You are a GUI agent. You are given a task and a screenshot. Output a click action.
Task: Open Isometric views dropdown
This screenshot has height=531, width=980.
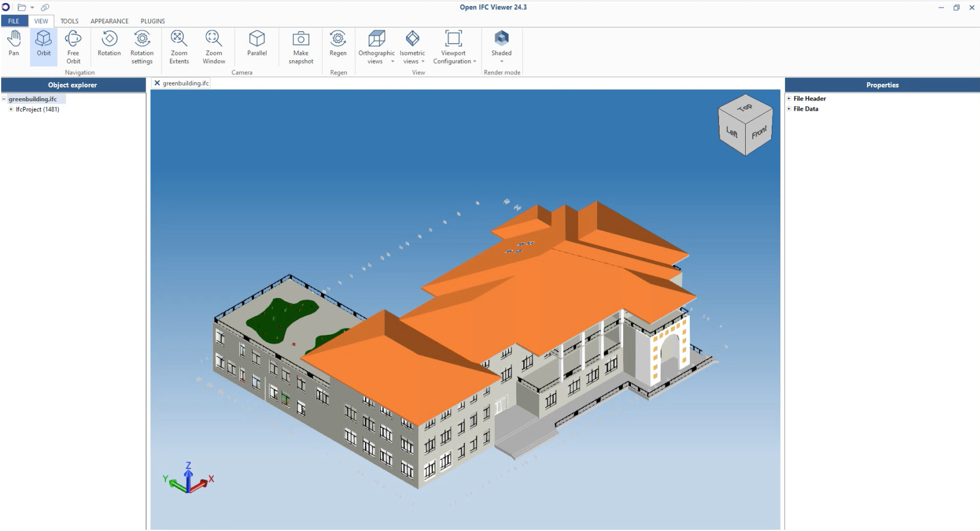coord(412,48)
